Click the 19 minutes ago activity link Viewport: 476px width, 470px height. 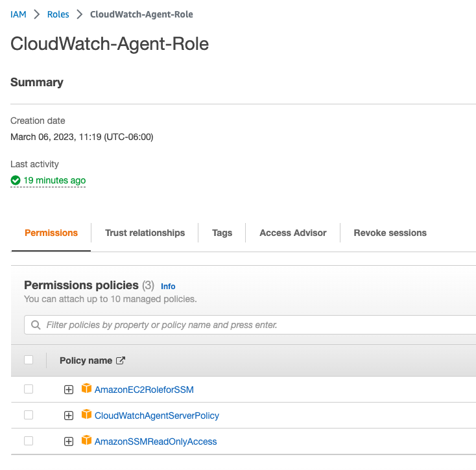[x=54, y=180]
